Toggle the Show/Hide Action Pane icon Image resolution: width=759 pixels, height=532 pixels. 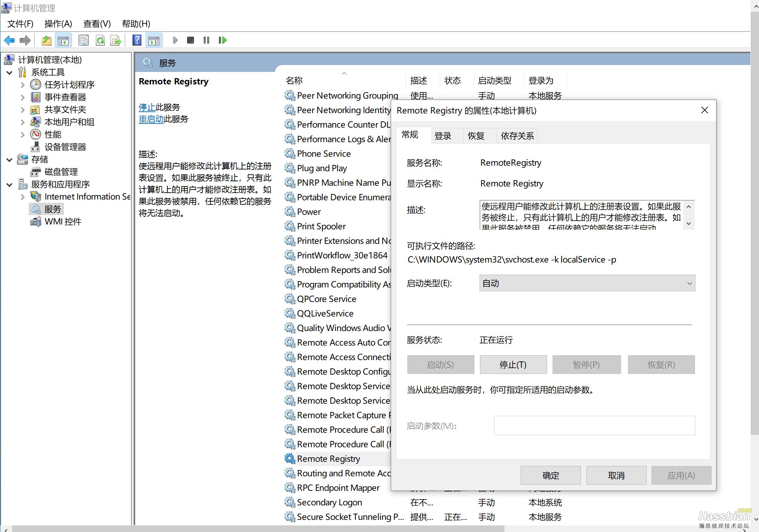(154, 40)
